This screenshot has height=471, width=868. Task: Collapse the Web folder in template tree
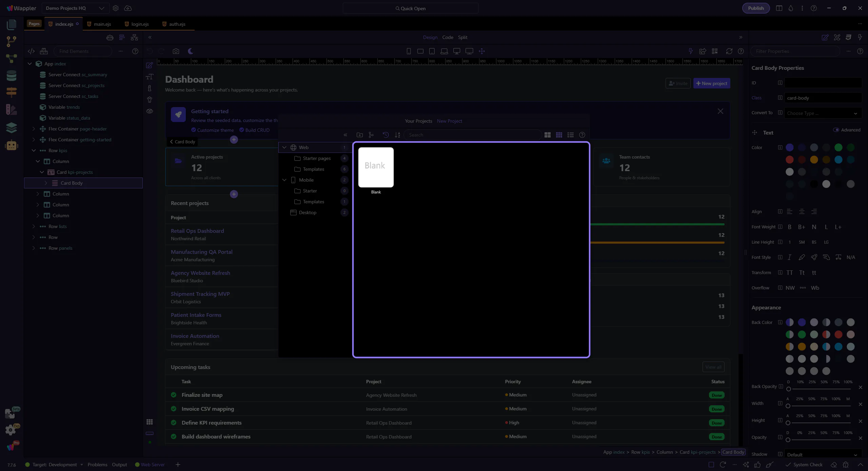click(x=284, y=147)
